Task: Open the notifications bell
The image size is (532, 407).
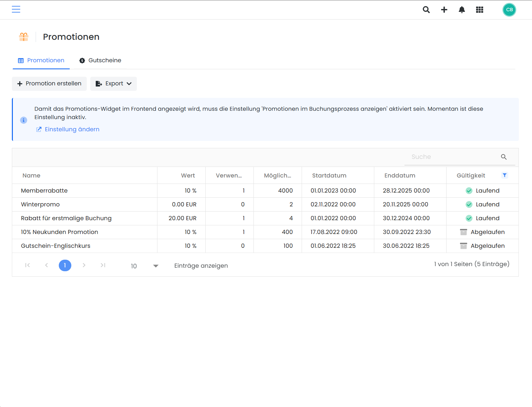Action: 462,10
